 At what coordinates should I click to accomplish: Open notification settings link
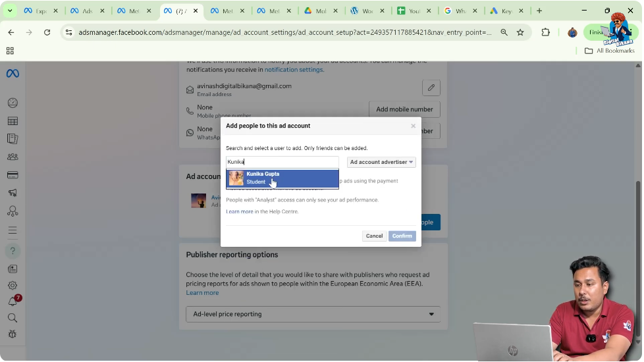click(x=294, y=70)
